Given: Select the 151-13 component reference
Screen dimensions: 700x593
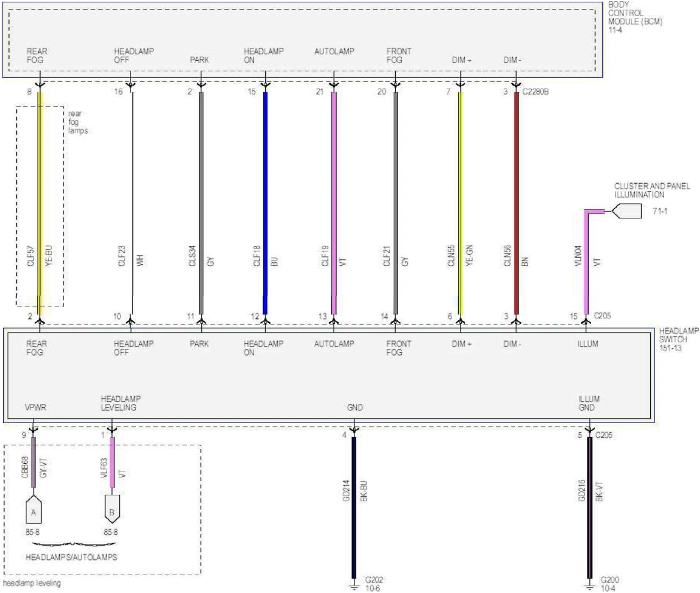Looking at the screenshot, I should tap(671, 348).
